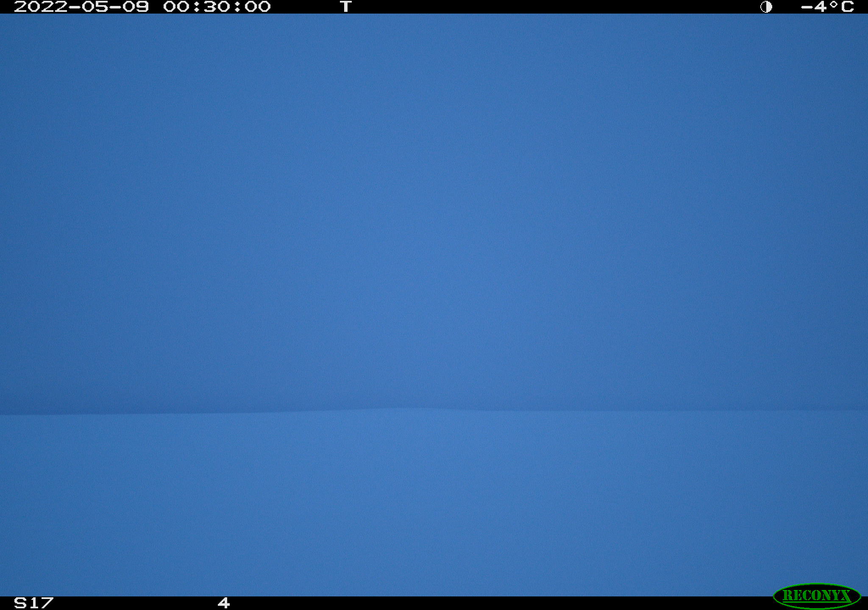Click the sequence number 4
This screenshot has height=610, width=868.
coord(224,603)
